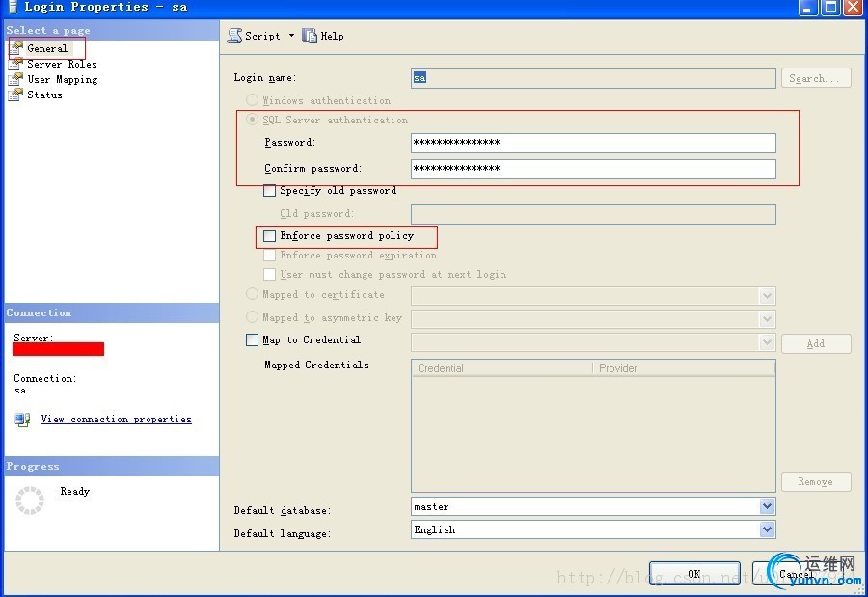Open View connection properties link

tap(117, 420)
